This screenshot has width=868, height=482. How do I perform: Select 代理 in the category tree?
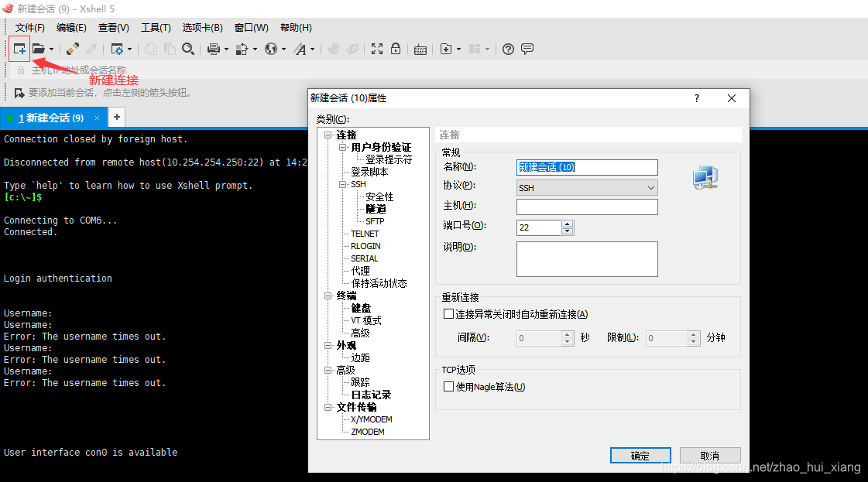pos(360,271)
